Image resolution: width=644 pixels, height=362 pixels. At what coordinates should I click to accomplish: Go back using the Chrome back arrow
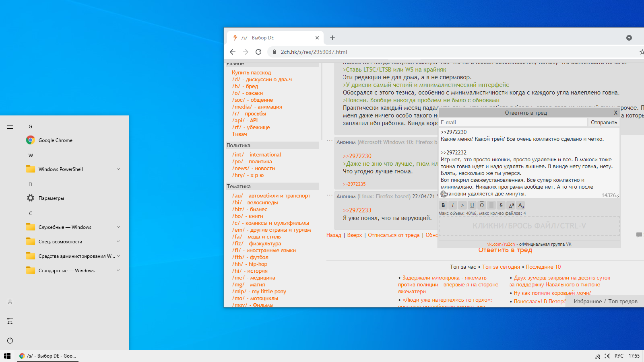[x=233, y=52]
